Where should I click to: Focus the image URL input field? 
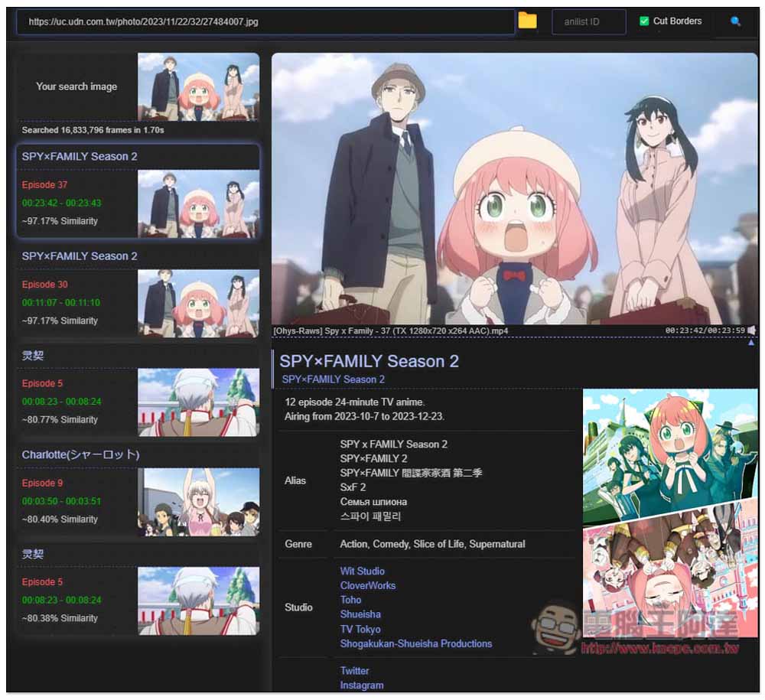(265, 21)
